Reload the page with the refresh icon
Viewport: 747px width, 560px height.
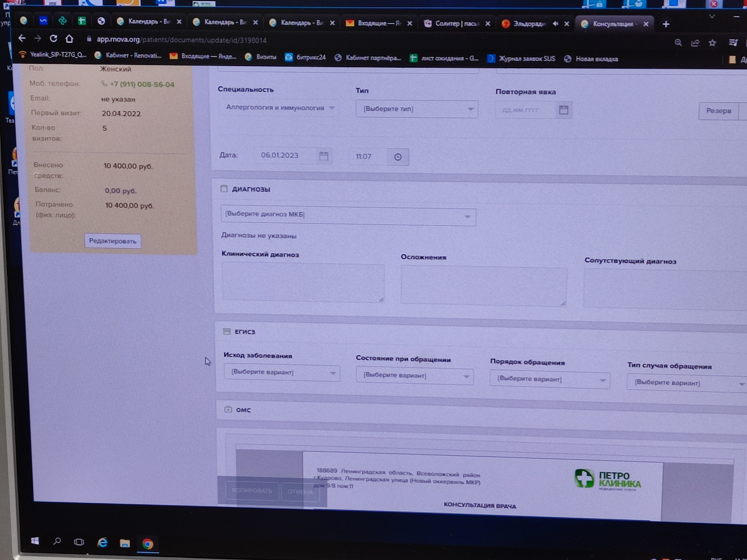coord(53,39)
